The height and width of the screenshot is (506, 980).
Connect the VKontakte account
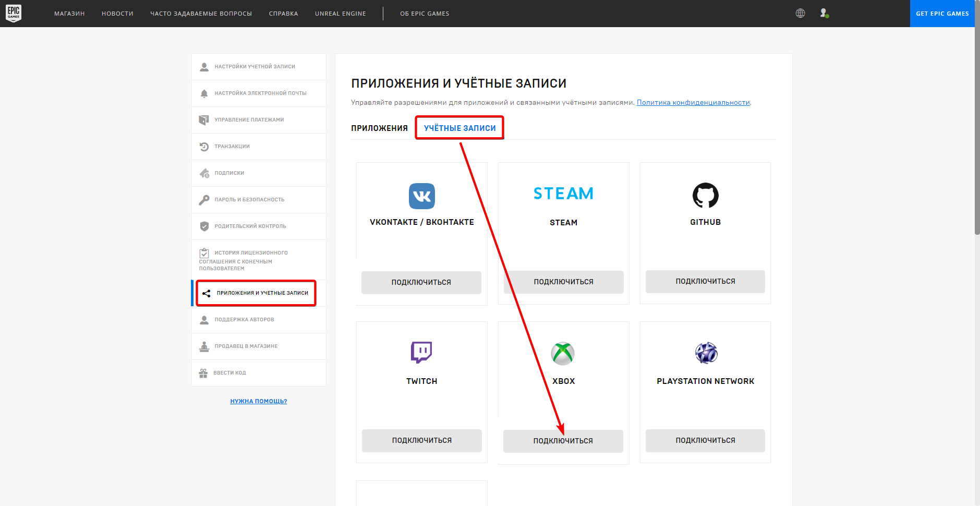pos(421,282)
